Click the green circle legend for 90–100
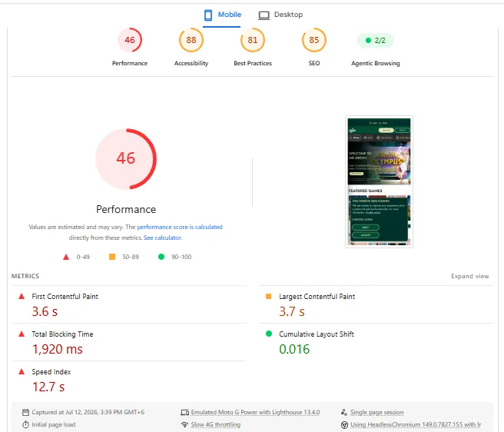The image size is (504, 432). (161, 257)
